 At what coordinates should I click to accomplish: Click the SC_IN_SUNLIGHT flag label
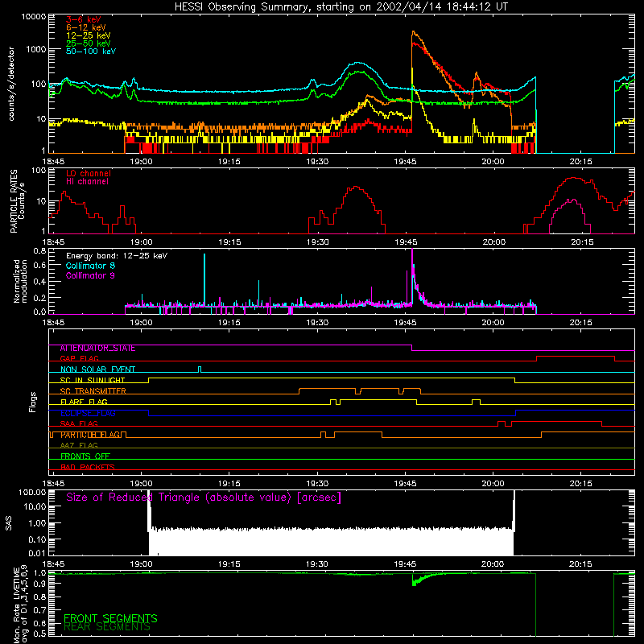tap(93, 380)
